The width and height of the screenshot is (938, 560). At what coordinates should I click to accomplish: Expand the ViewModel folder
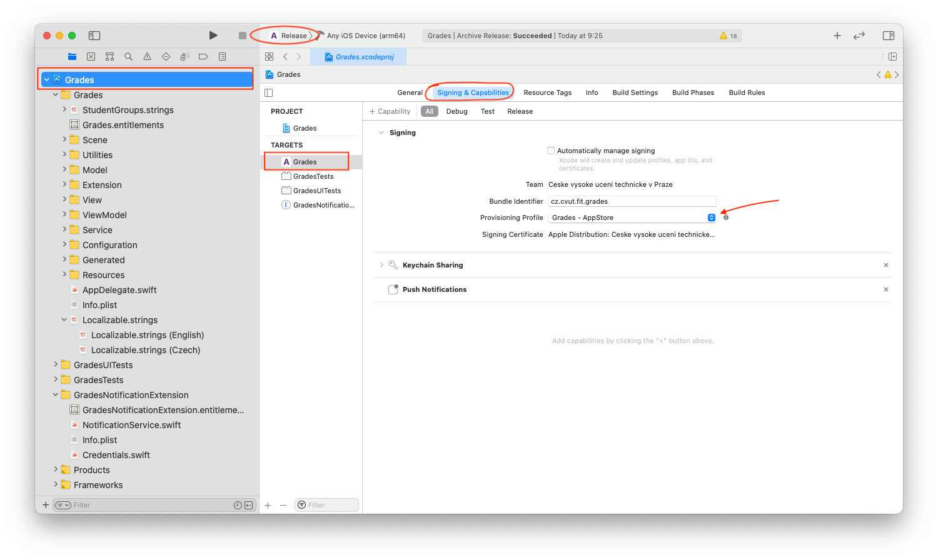[64, 214]
